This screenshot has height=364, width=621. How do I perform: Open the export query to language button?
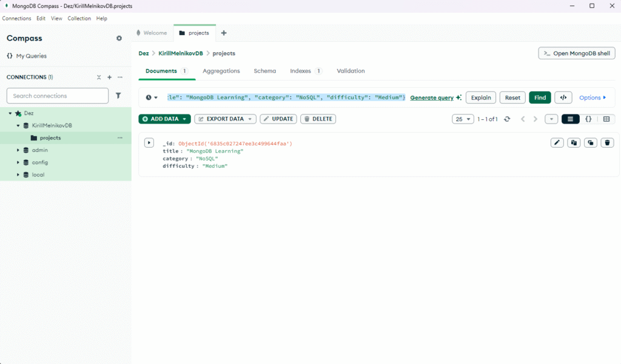pos(563,98)
